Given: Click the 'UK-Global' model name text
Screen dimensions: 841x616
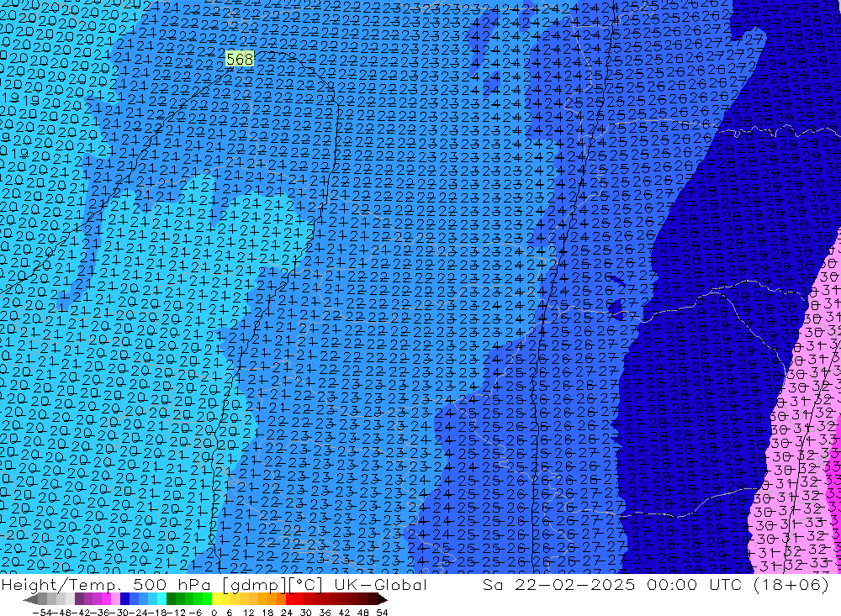Looking at the screenshot, I should pos(380,584).
